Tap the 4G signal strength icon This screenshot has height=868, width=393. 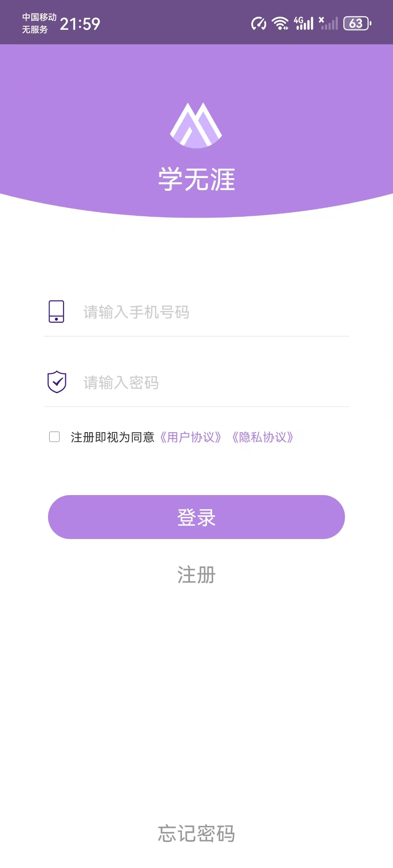tap(304, 24)
